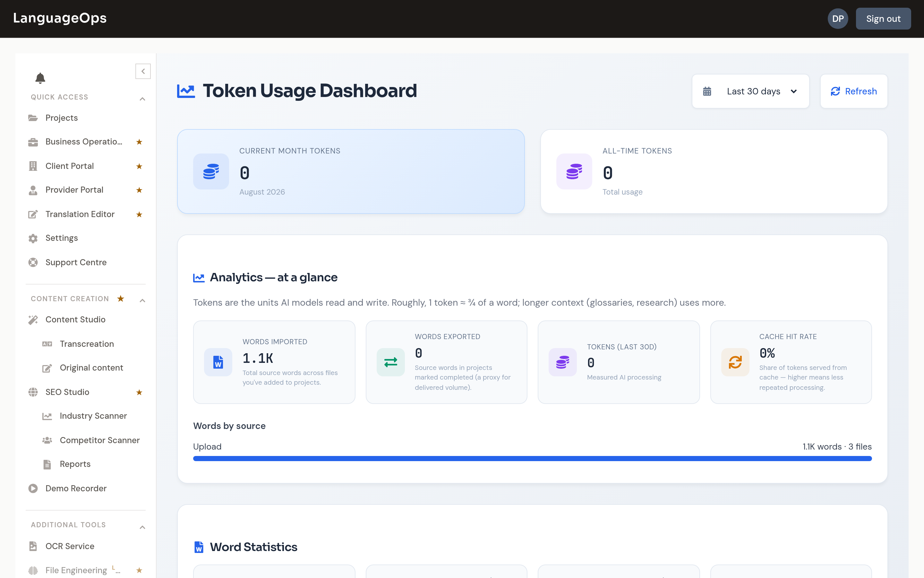Click the Token Usage Dashboard title
This screenshot has width=924, height=578.
pyautogui.click(x=310, y=91)
